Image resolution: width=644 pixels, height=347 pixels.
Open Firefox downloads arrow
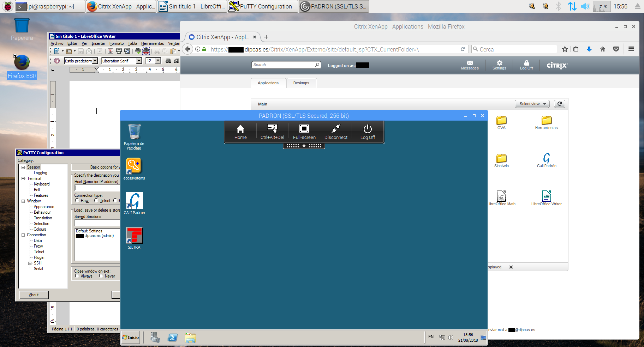pos(589,49)
